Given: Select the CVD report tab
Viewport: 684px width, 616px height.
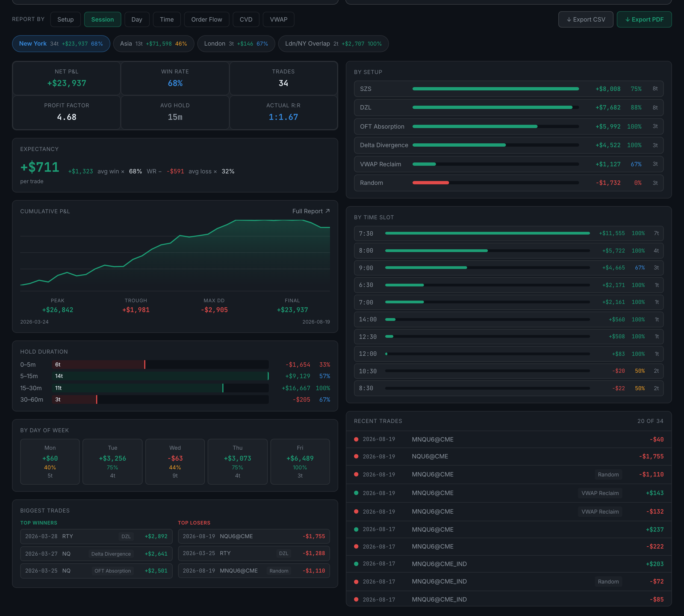Looking at the screenshot, I should tap(246, 20).
